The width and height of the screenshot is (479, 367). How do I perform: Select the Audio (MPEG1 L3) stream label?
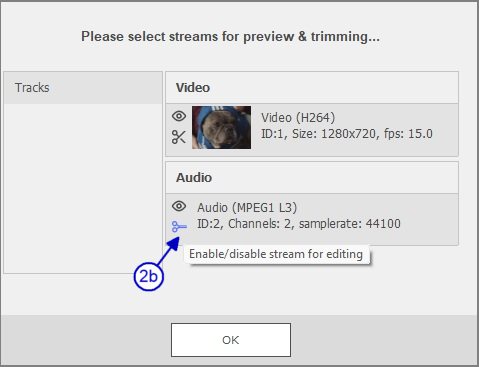coord(247,208)
